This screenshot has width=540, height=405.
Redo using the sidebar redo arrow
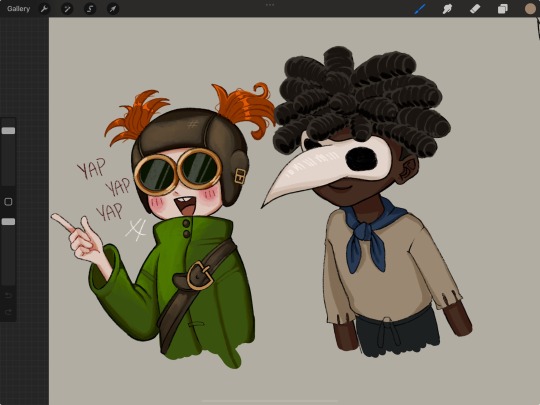(8, 312)
